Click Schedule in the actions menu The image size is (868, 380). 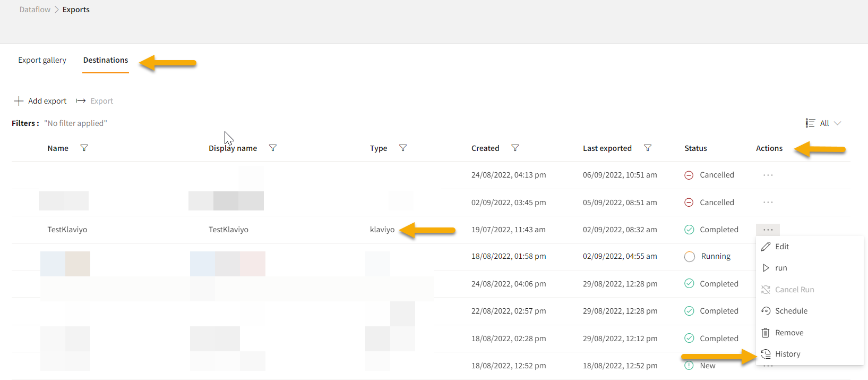click(790, 311)
